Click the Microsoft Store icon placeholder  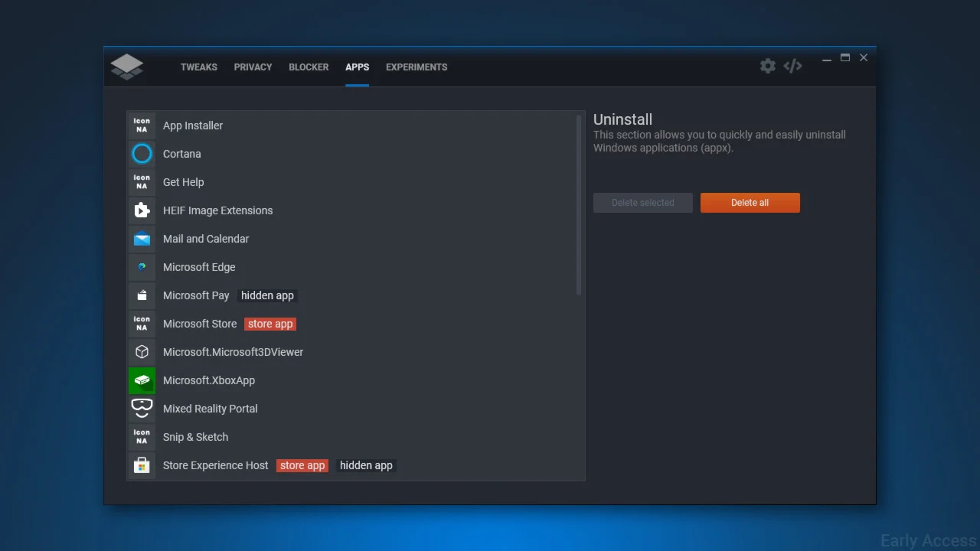pos(142,324)
